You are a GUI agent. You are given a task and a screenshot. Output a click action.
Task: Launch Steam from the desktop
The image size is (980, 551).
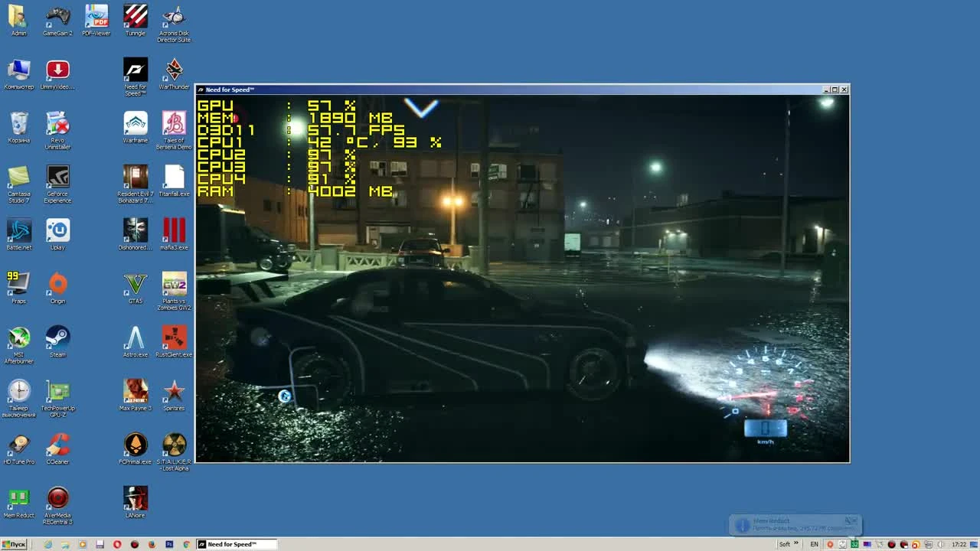click(57, 337)
